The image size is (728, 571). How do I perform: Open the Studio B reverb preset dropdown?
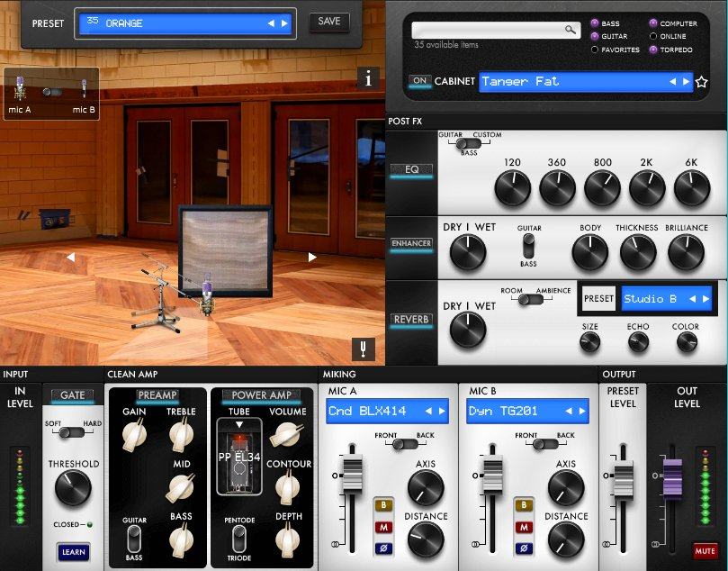click(667, 299)
